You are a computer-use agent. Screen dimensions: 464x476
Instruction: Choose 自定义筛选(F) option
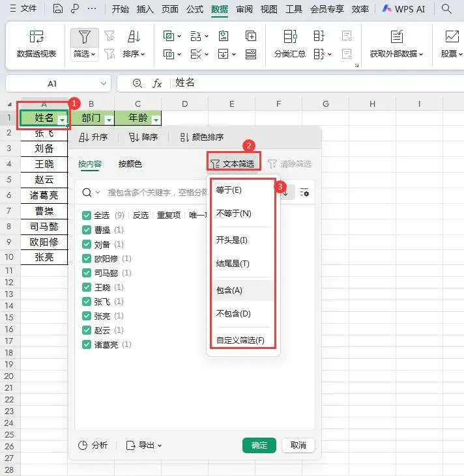point(243,340)
